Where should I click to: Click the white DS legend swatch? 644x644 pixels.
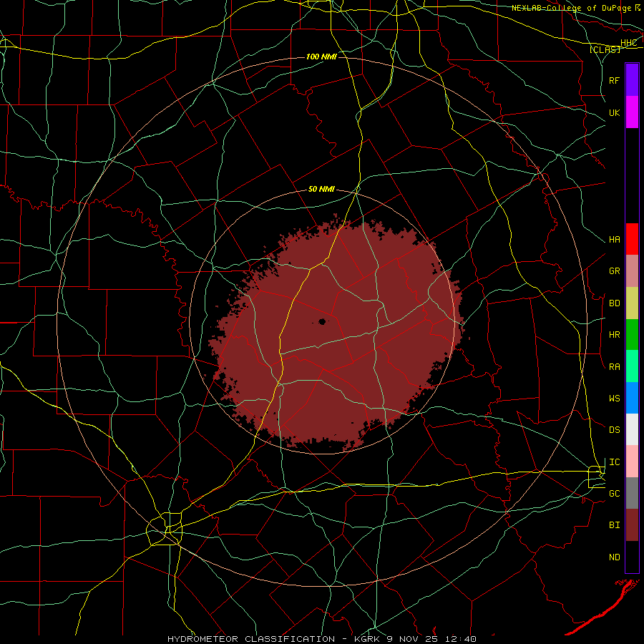coord(632,429)
